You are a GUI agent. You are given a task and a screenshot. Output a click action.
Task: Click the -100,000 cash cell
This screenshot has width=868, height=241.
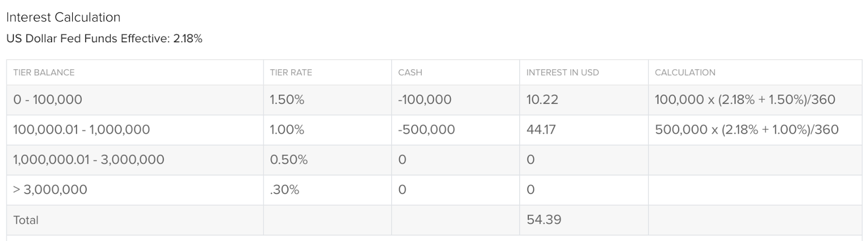(x=425, y=100)
